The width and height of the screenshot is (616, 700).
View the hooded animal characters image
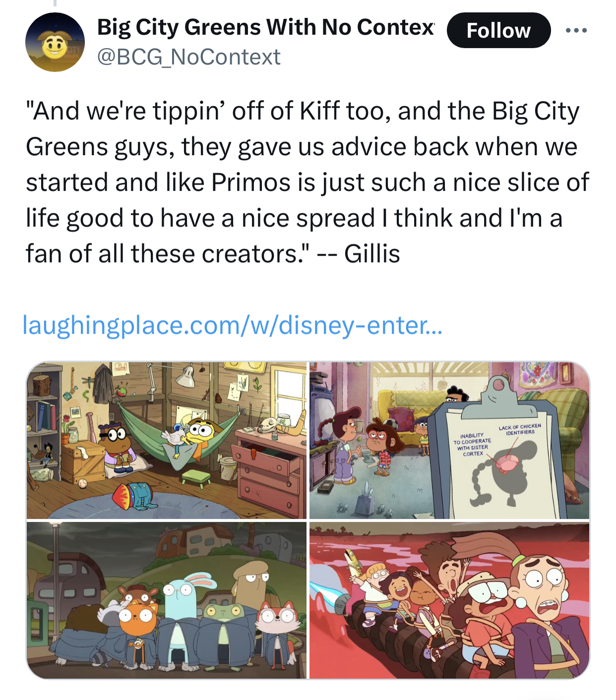[x=167, y=600]
